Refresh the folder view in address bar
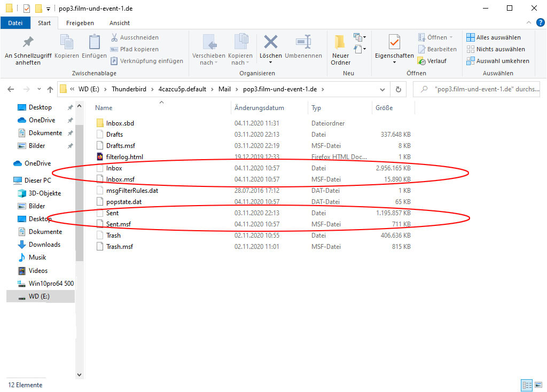This screenshot has width=547, height=392. tap(398, 89)
